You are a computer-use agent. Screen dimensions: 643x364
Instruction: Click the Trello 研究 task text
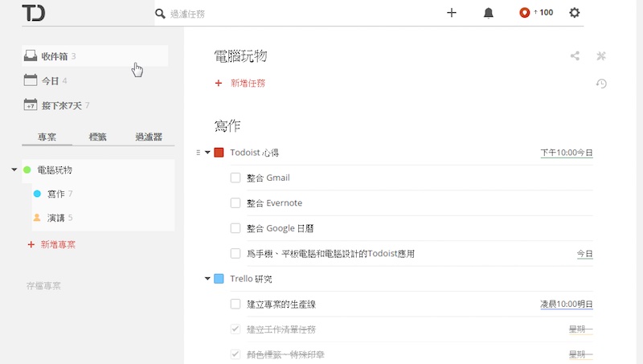pyautogui.click(x=251, y=279)
